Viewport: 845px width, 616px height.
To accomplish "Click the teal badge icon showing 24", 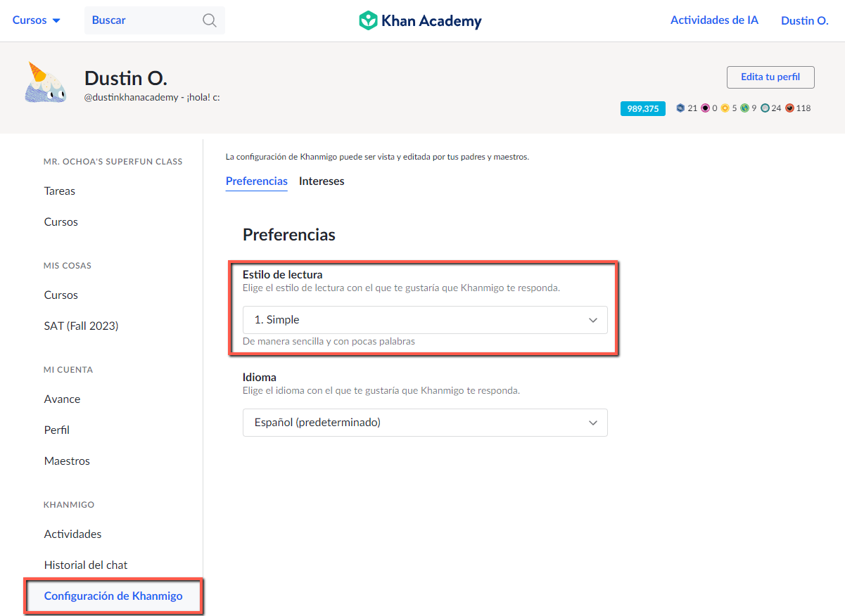I will [765, 108].
